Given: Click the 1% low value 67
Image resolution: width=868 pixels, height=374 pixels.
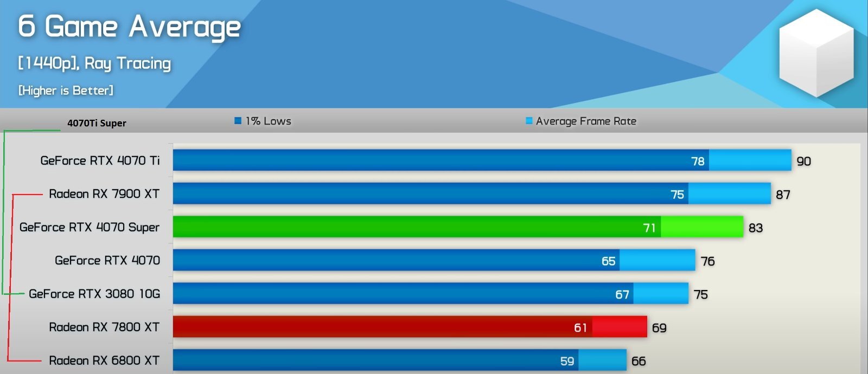Looking at the screenshot, I should pos(622,294).
